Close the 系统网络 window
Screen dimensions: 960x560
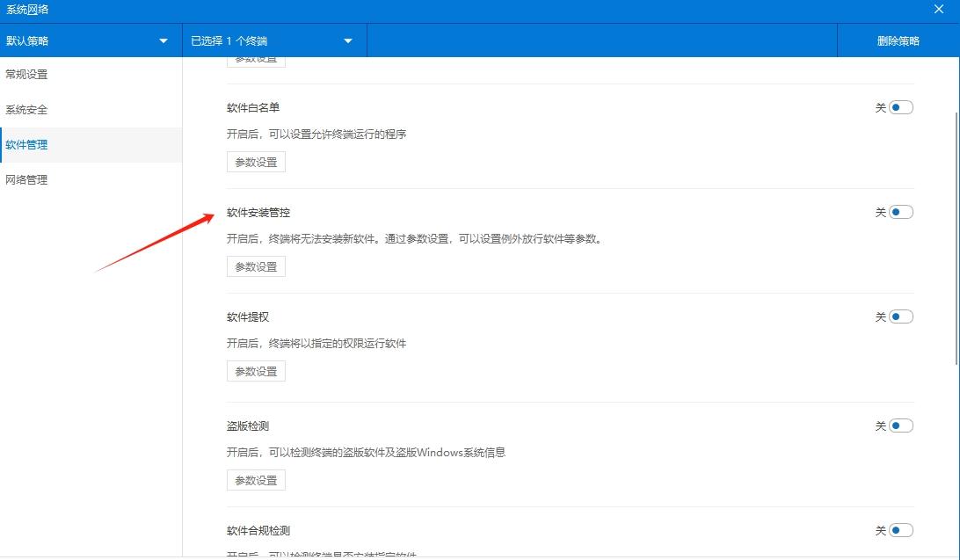939,9
